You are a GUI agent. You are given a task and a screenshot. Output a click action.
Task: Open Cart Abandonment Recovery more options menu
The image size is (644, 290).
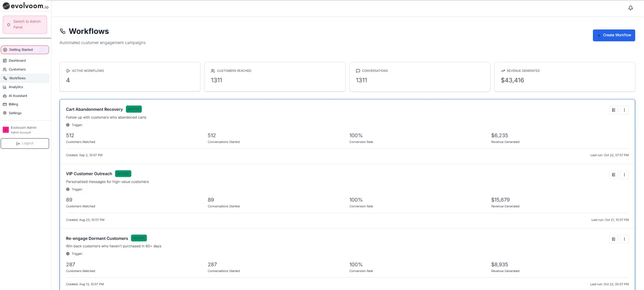(x=624, y=110)
